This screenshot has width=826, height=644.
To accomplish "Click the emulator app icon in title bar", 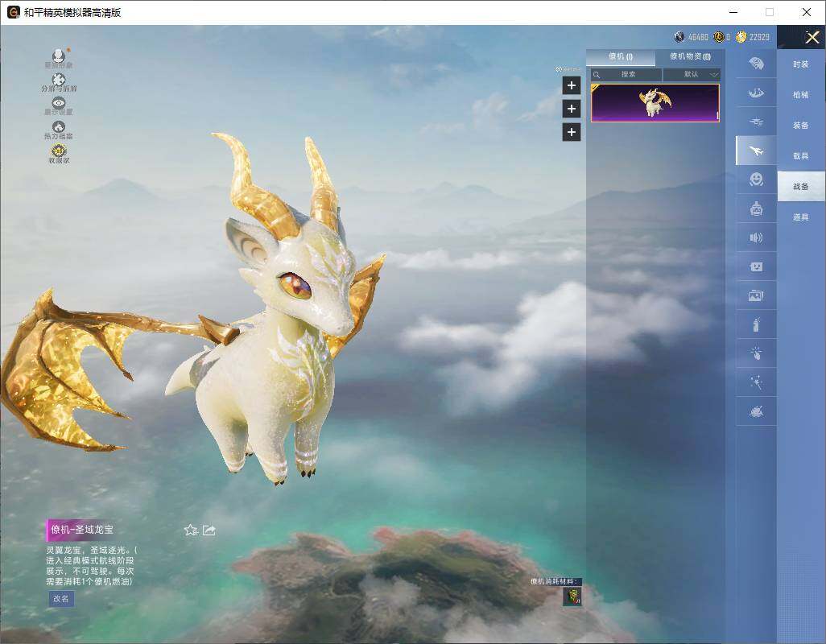I will tap(14, 12).
